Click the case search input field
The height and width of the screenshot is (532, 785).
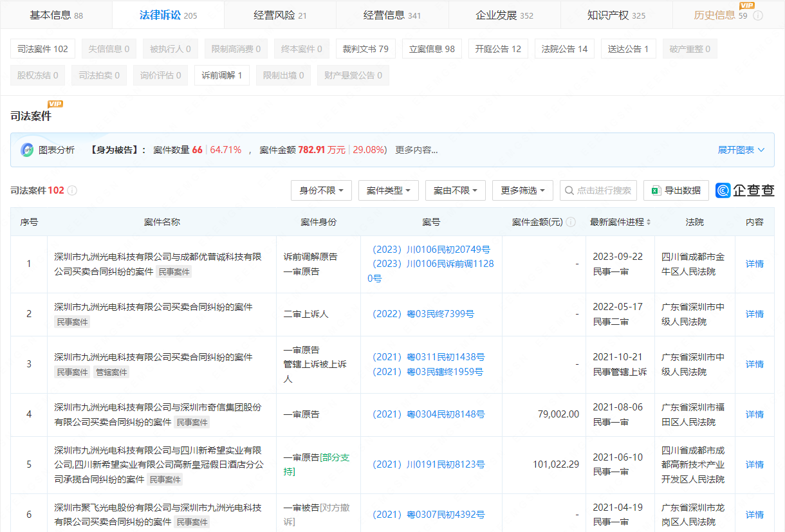tap(598, 190)
